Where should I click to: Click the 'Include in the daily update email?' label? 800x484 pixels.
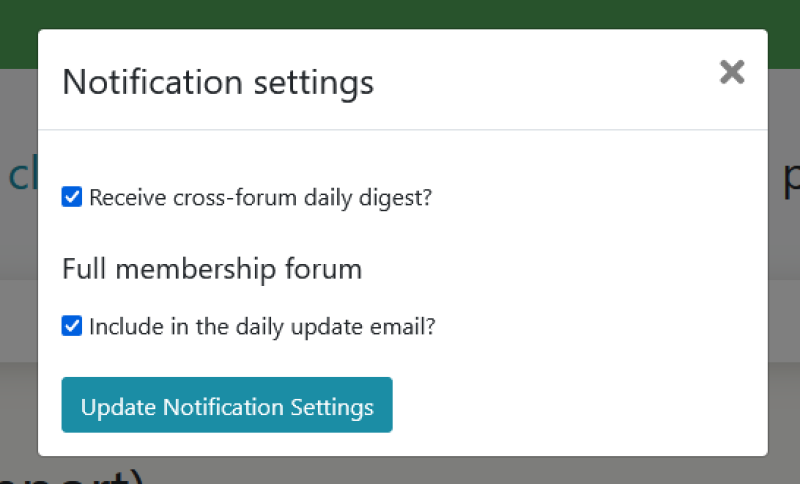tap(262, 326)
